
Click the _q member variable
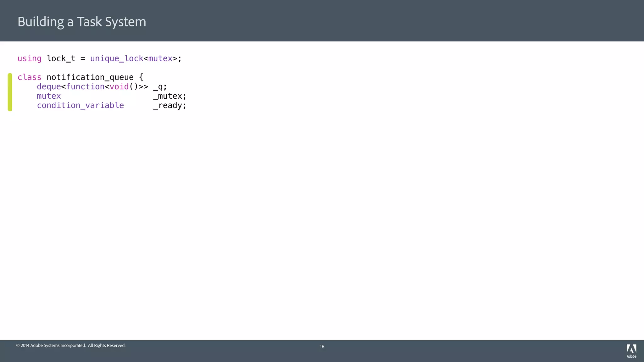[x=158, y=87]
